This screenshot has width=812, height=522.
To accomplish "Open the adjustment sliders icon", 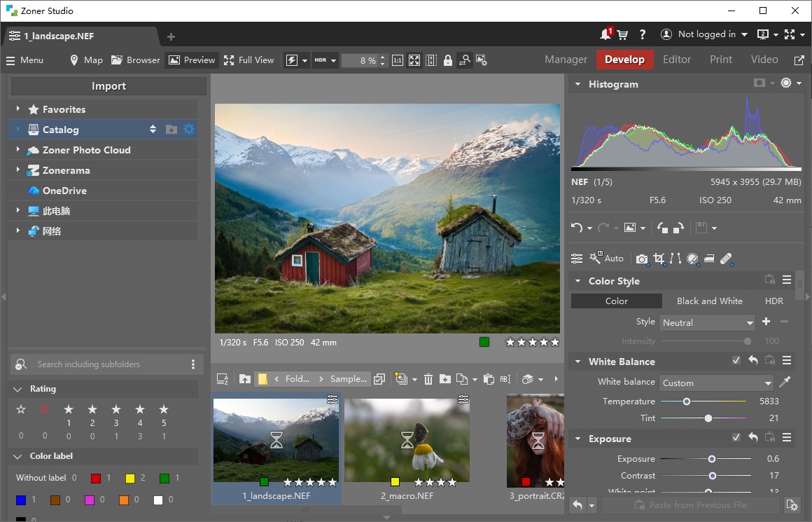I will coord(577,258).
